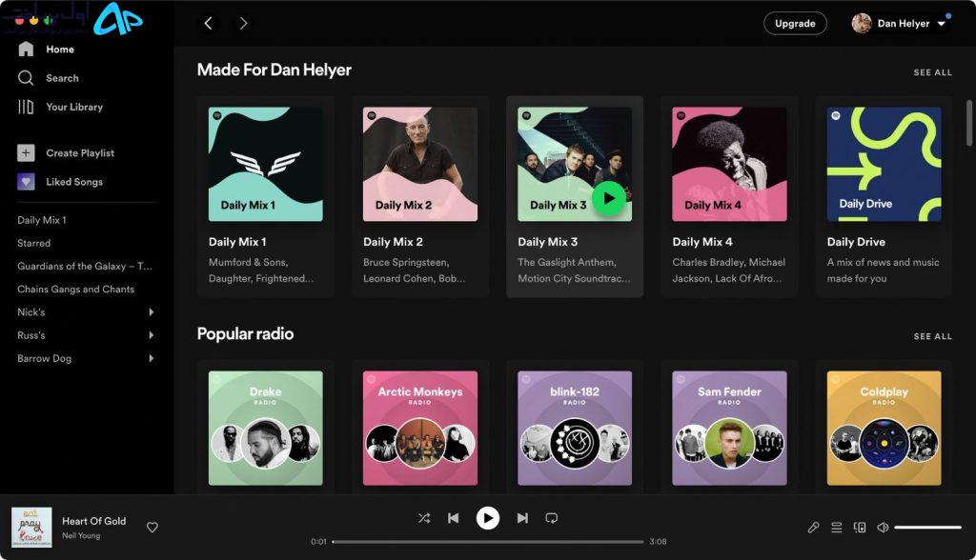Open the Daily Mix 4 card cover
This screenshot has height=560, width=976.
(x=729, y=164)
